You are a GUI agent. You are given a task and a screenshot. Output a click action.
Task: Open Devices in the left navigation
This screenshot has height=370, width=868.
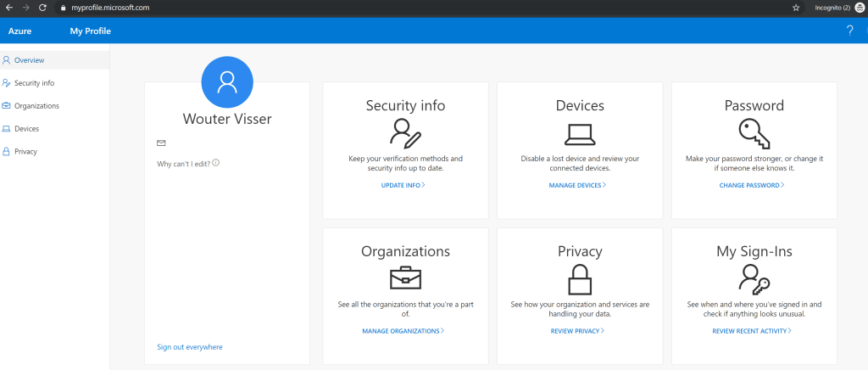pos(55,128)
